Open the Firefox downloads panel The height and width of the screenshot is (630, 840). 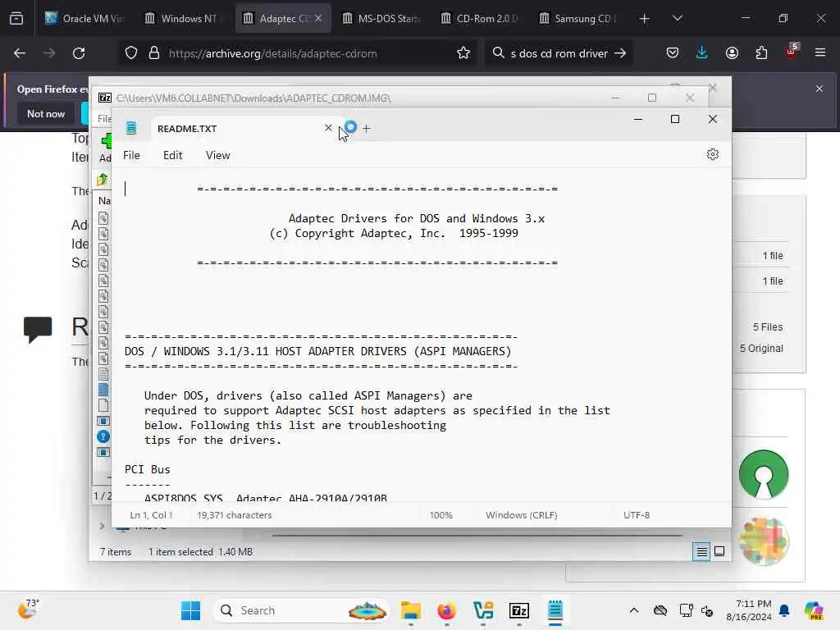702,53
